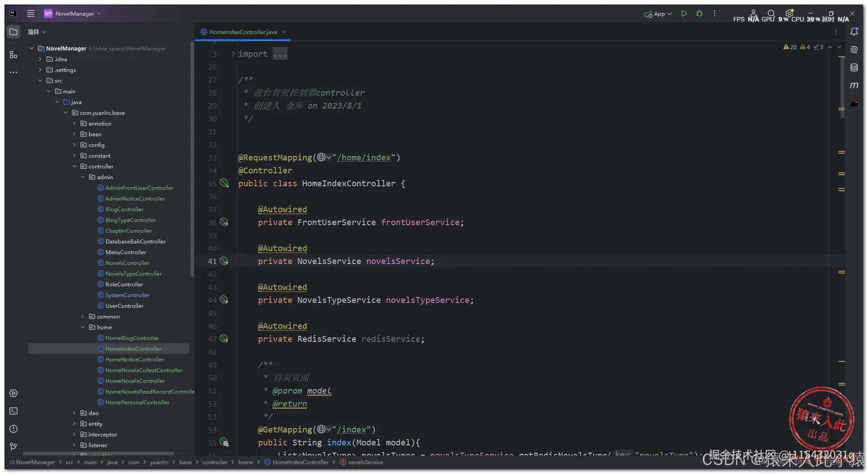Open the Terminal tool window
Viewport: 868px width, 474px height.
pos(13,411)
